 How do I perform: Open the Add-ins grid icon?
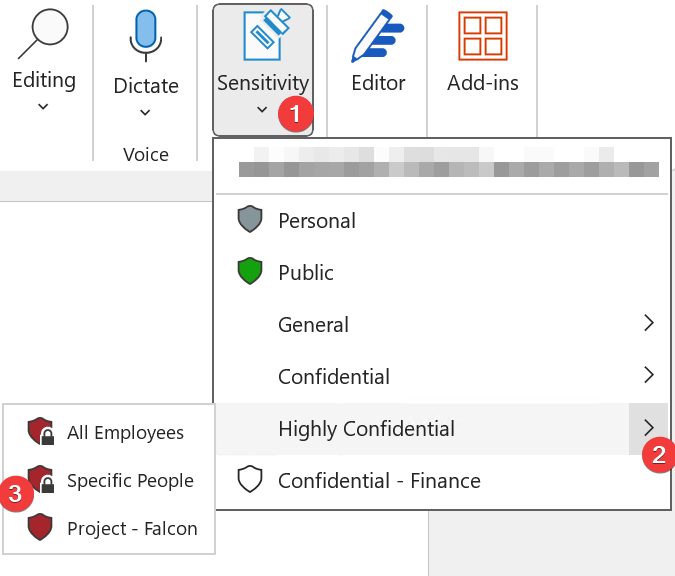point(483,36)
